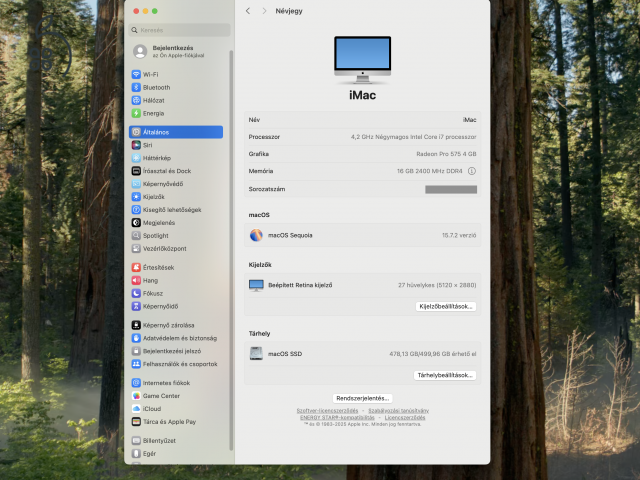
Task: Open the Energia settings icon
Action: [136, 113]
